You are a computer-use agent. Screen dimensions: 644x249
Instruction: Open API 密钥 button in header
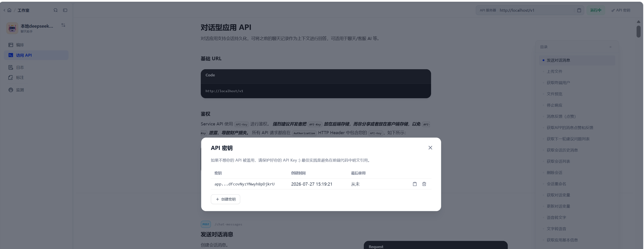(x=621, y=10)
